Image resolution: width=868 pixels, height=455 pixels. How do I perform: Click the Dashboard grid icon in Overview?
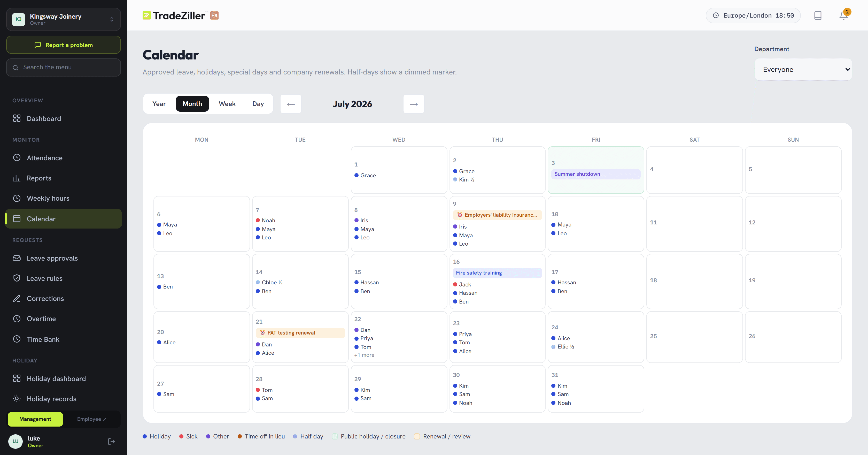[x=17, y=118]
